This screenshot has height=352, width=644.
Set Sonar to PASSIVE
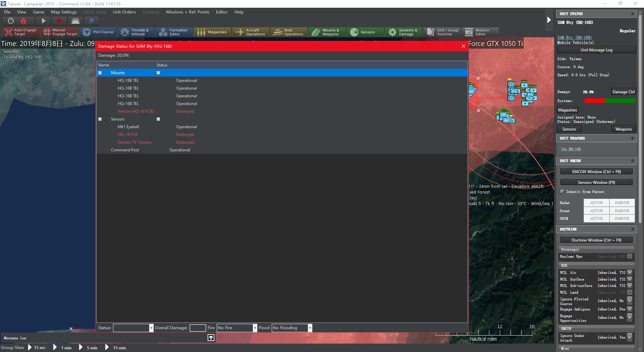(622, 211)
